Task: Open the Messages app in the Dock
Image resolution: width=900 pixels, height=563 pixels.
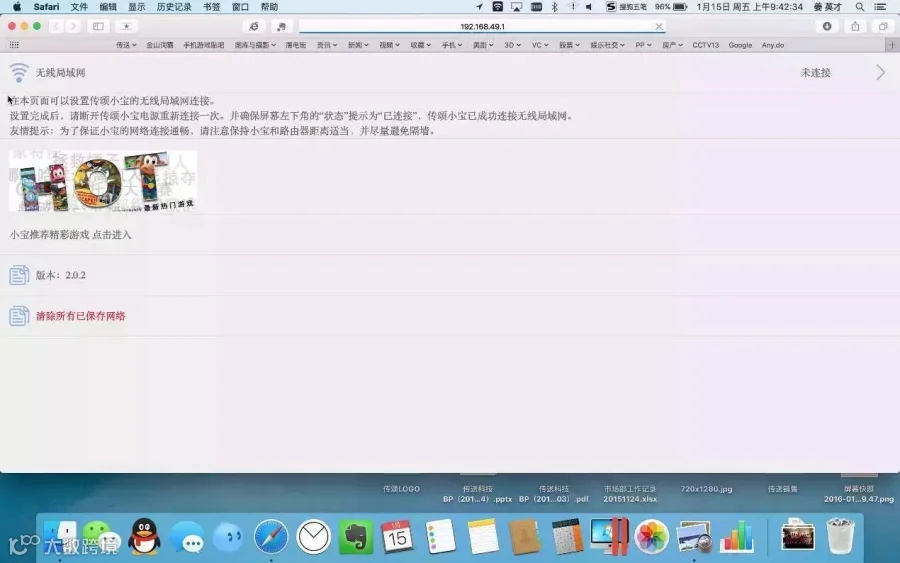Action: pos(187,538)
